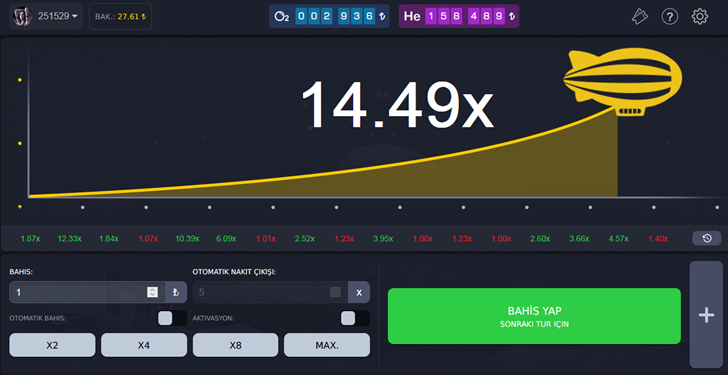Image resolution: width=728 pixels, height=375 pixels.
Task: Open the He jackpot counter
Action: (x=459, y=16)
